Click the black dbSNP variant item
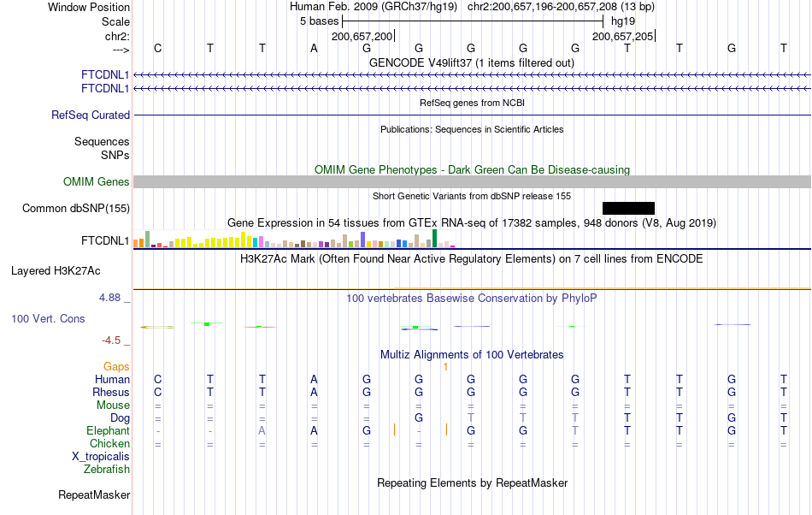This screenshot has width=812, height=515. tap(628, 208)
